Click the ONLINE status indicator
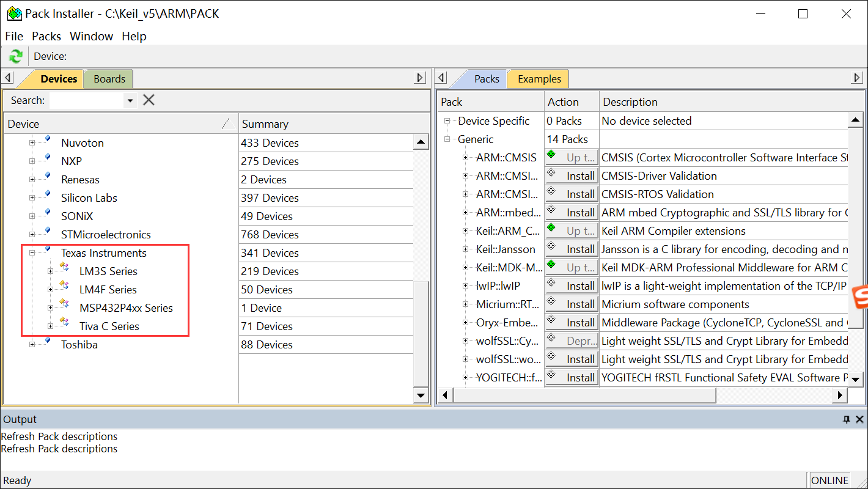The height and width of the screenshot is (489, 868). pyautogui.click(x=829, y=480)
